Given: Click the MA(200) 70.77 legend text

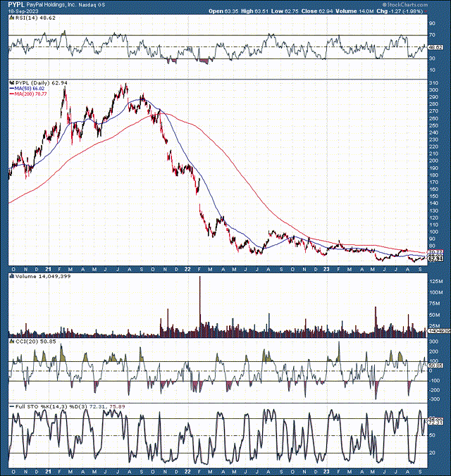Looking at the screenshot, I should pos(31,94).
